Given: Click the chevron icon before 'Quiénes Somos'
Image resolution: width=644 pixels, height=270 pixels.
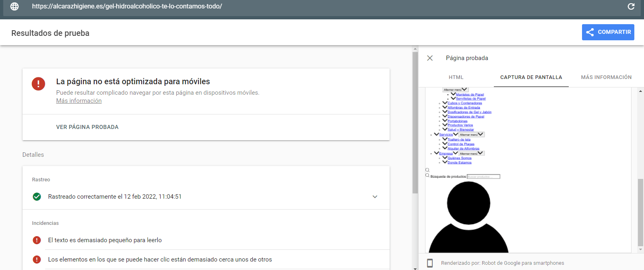Looking at the screenshot, I should (445, 158).
